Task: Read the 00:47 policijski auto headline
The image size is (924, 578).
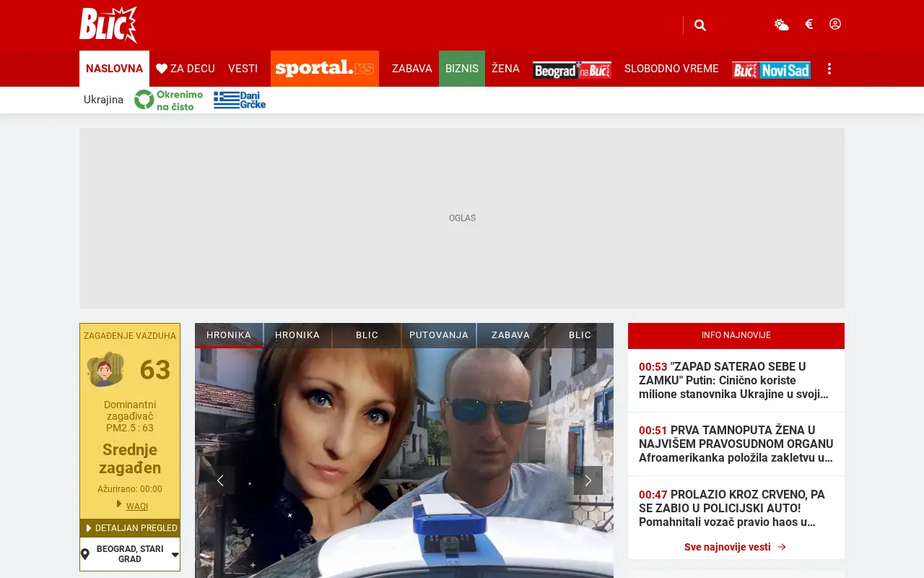Action: 736,508
